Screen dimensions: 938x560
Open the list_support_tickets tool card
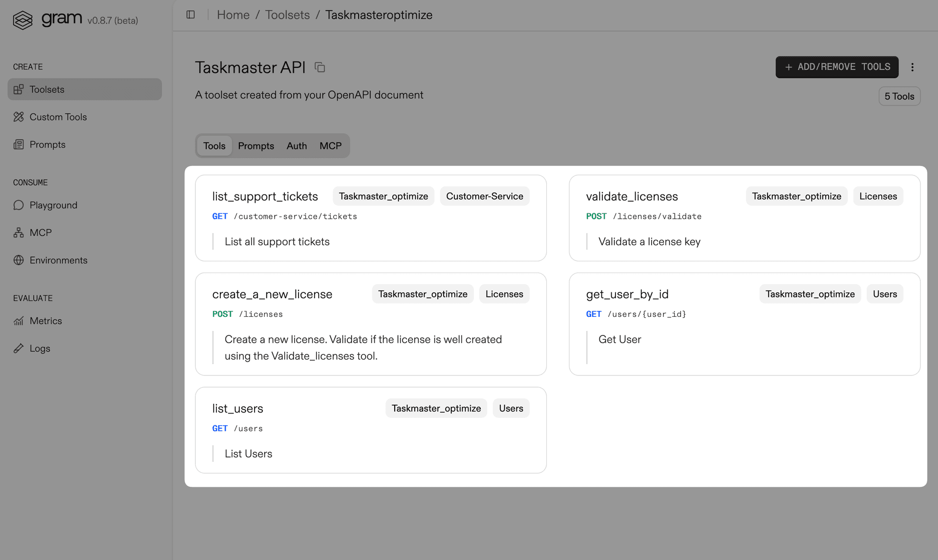click(265, 196)
